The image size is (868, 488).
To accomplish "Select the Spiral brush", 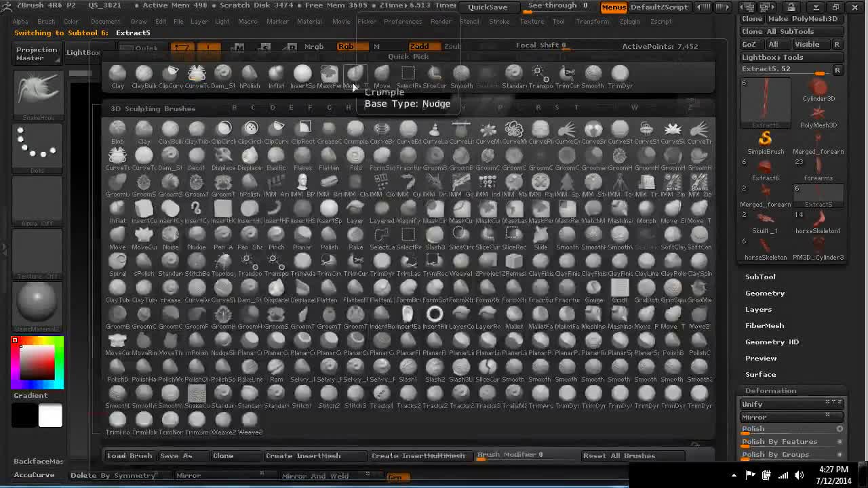I will click(x=117, y=264).
